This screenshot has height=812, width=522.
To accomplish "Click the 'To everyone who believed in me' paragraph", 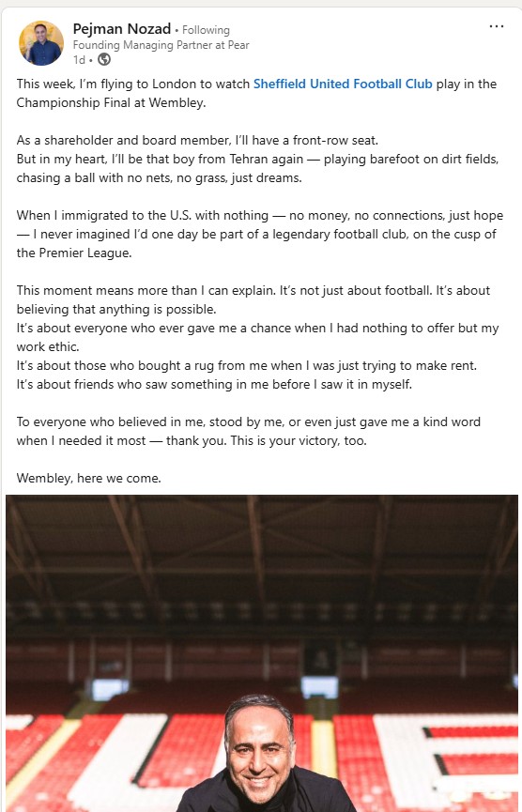I will point(249,431).
